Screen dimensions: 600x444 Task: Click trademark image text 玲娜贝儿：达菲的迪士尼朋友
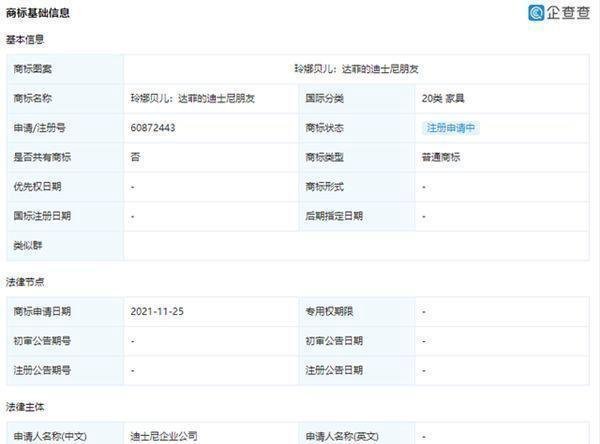coord(356,69)
